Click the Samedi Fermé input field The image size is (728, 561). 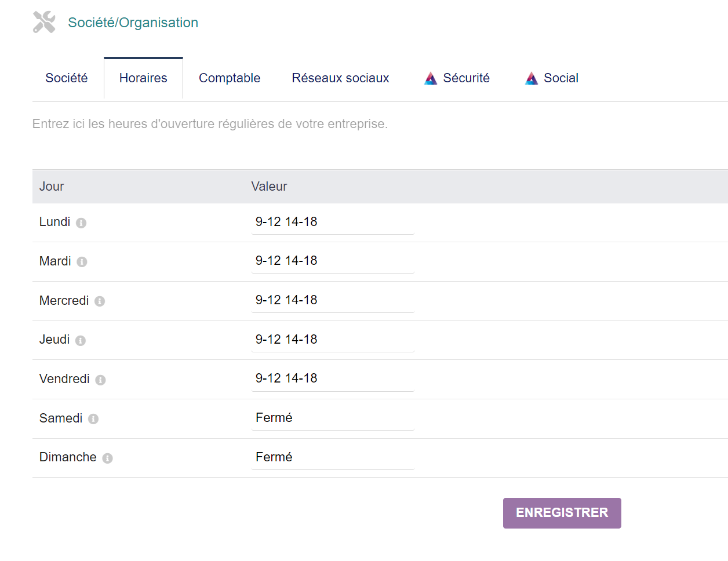332,417
